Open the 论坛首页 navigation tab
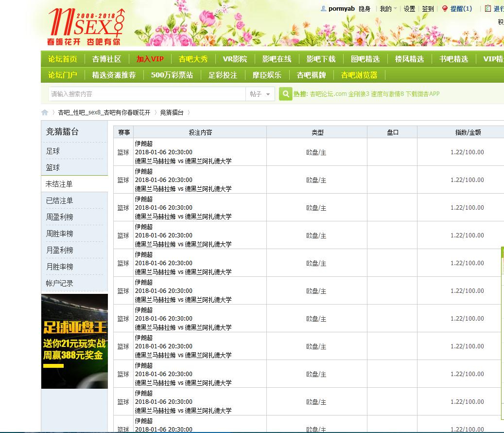 [x=63, y=59]
